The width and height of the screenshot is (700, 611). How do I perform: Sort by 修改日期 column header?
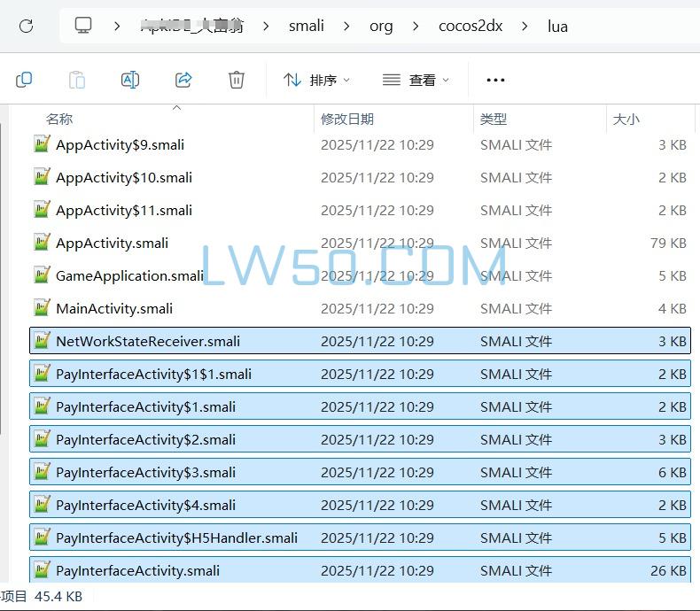pyautogui.click(x=346, y=119)
